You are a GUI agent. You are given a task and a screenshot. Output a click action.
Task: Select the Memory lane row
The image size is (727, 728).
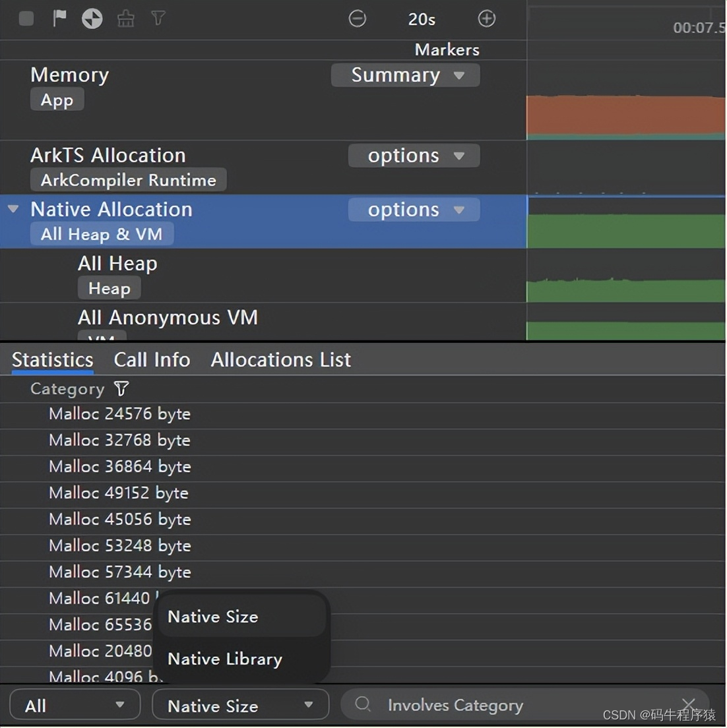coord(263,100)
